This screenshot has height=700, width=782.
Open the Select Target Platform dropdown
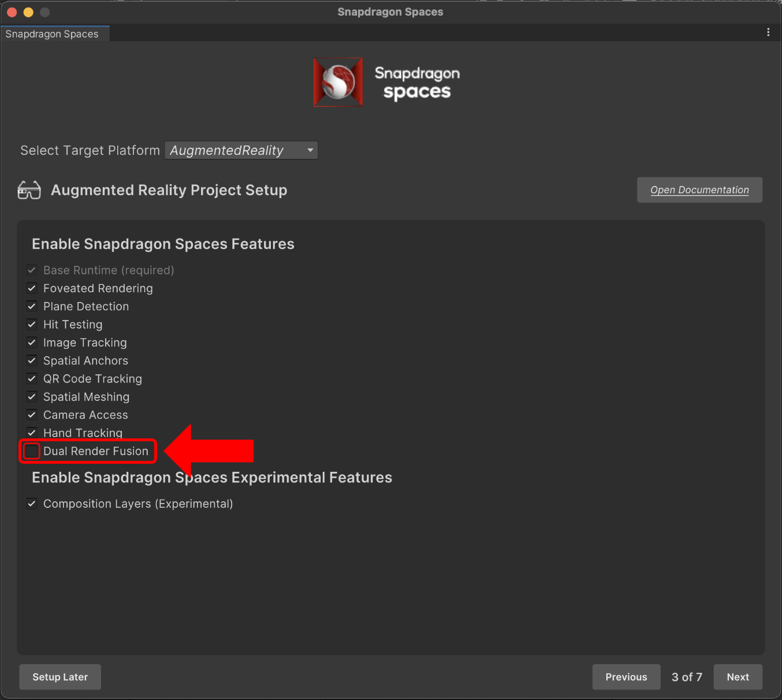241,150
